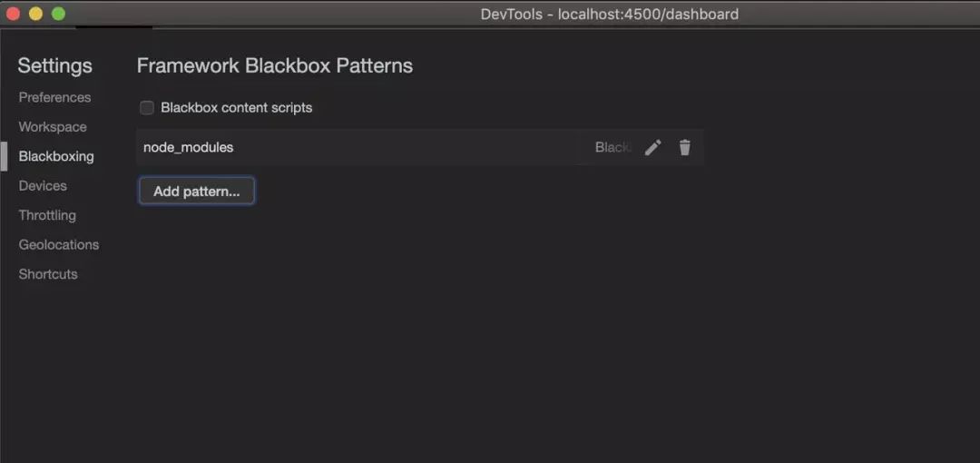Select the node_modules pattern row
The height and width of the screenshot is (463, 980).
click(x=420, y=148)
